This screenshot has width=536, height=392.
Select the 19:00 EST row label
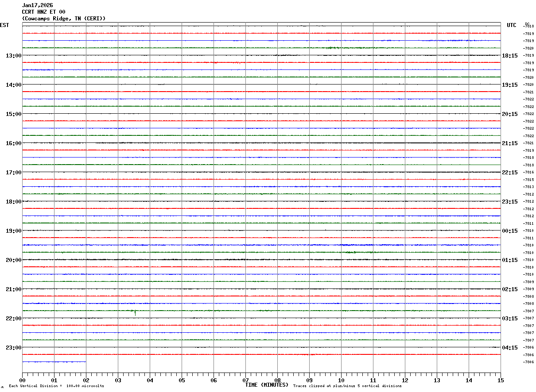point(13,231)
